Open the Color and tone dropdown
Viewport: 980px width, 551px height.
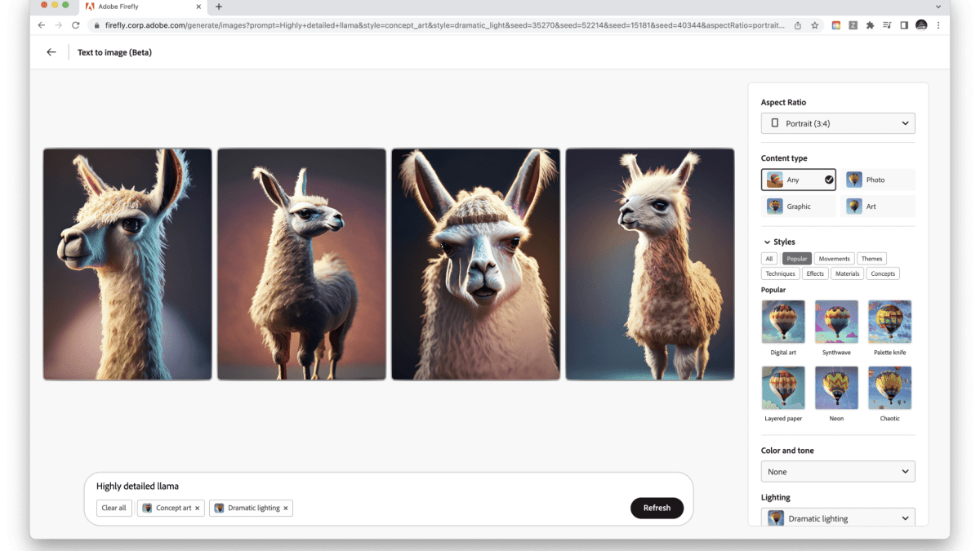click(x=838, y=472)
